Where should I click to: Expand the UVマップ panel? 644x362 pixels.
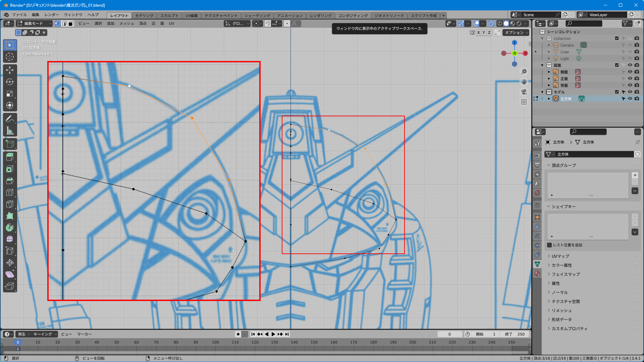click(560, 256)
